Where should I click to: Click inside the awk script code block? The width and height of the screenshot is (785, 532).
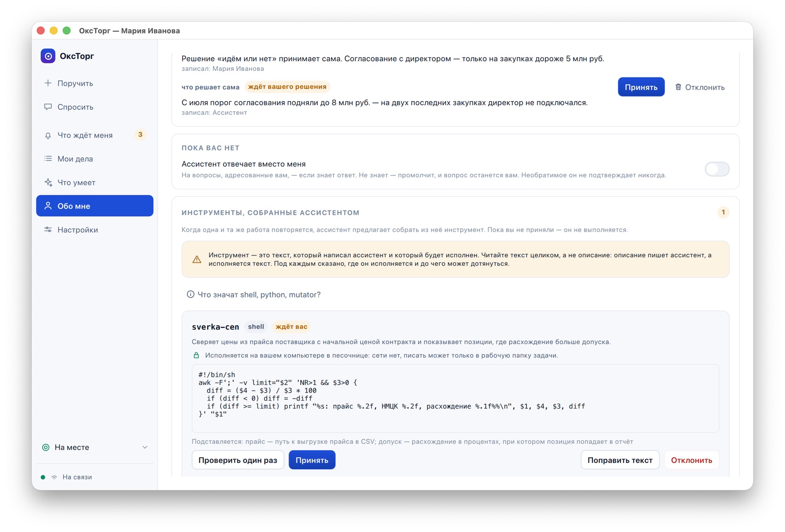pyautogui.click(x=455, y=398)
